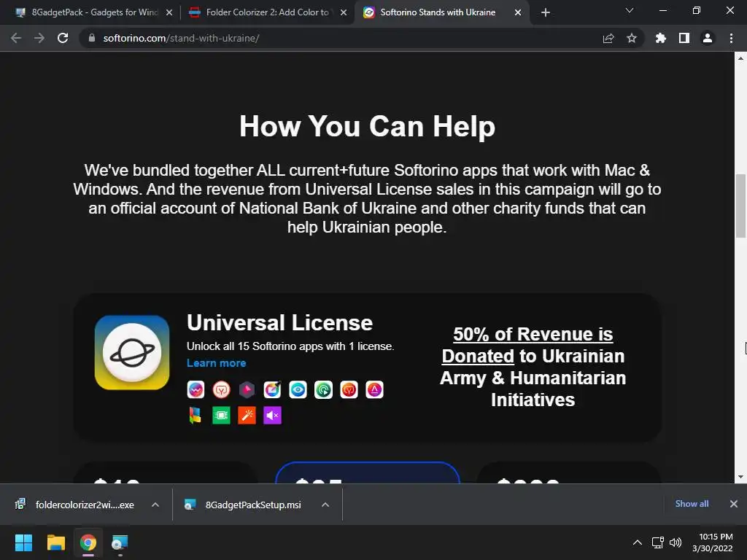Image resolution: width=747 pixels, height=560 pixels.
Task: Expand options for 8GadgetPackSetup.msi download
Action: 325,505
